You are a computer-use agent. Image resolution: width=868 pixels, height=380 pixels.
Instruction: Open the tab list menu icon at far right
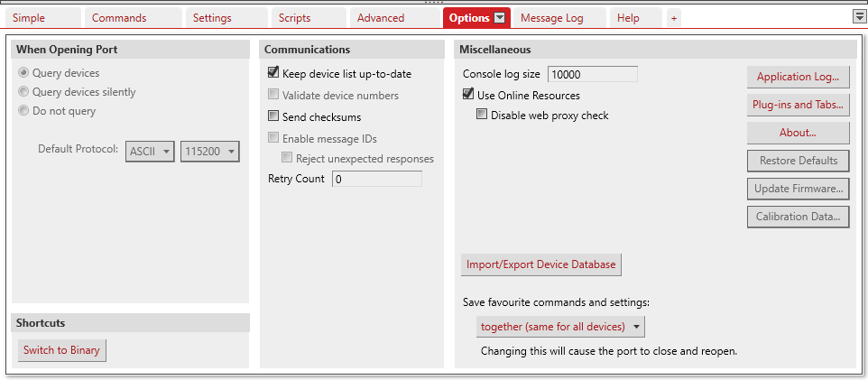(859, 17)
